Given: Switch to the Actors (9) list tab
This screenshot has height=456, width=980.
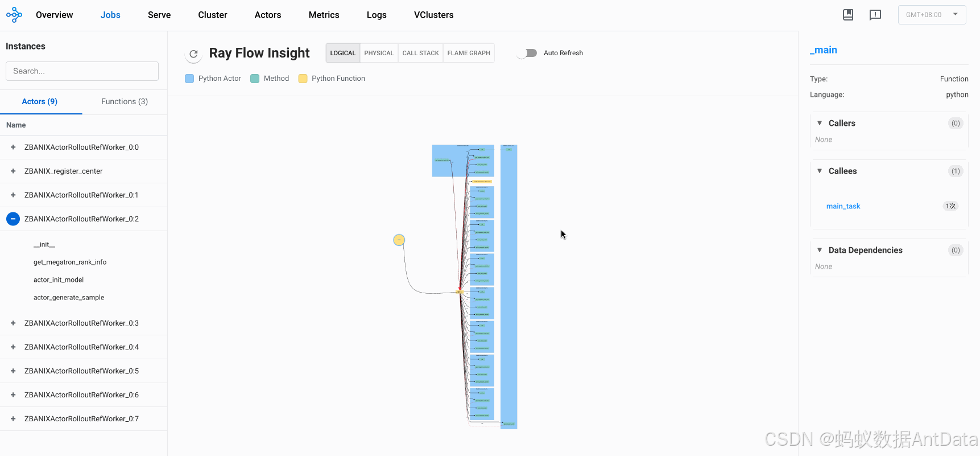Looking at the screenshot, I should (40, 102).
